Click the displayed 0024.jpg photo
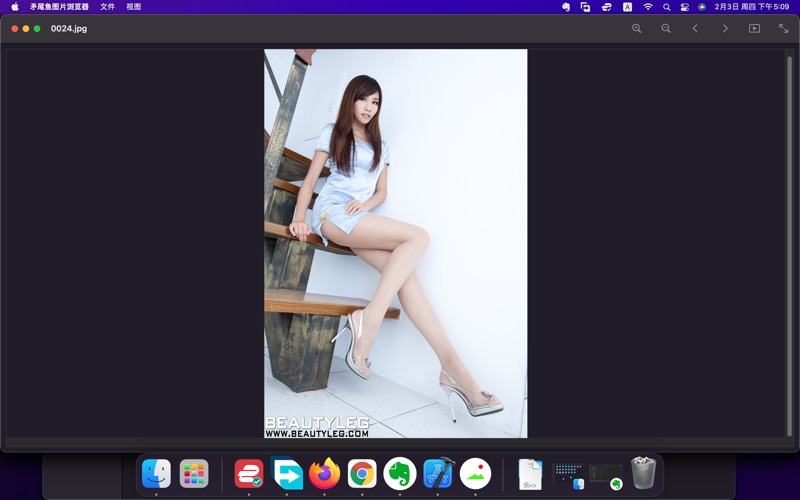The image size is (800, 500). tap(395, 243)
